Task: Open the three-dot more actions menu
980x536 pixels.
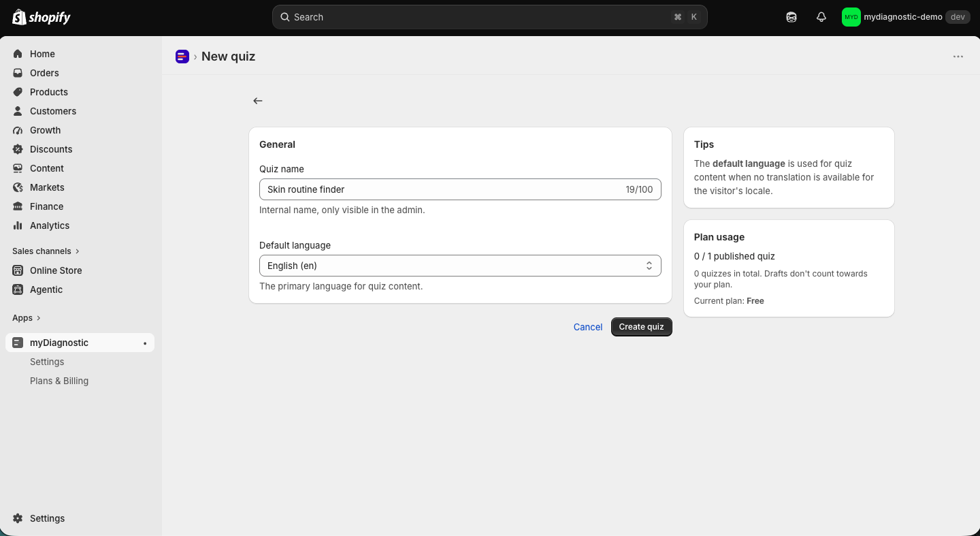Action: pyautogui.click(x=958, y=57)
